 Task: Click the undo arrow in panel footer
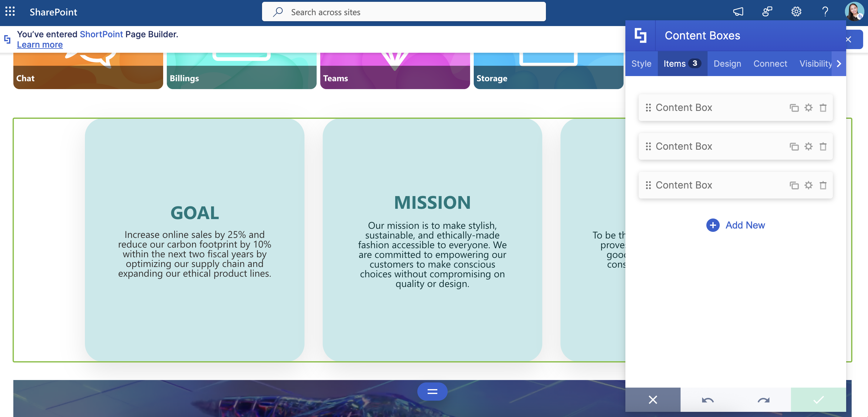(708, 400)
